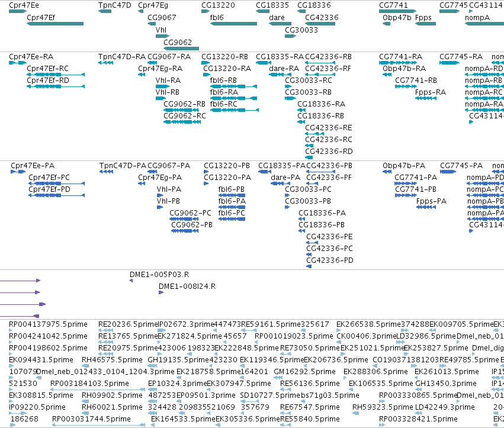The image size is (504, 428).
Task: Click the CG7741 gene label
Action: [x=393, y=5]
